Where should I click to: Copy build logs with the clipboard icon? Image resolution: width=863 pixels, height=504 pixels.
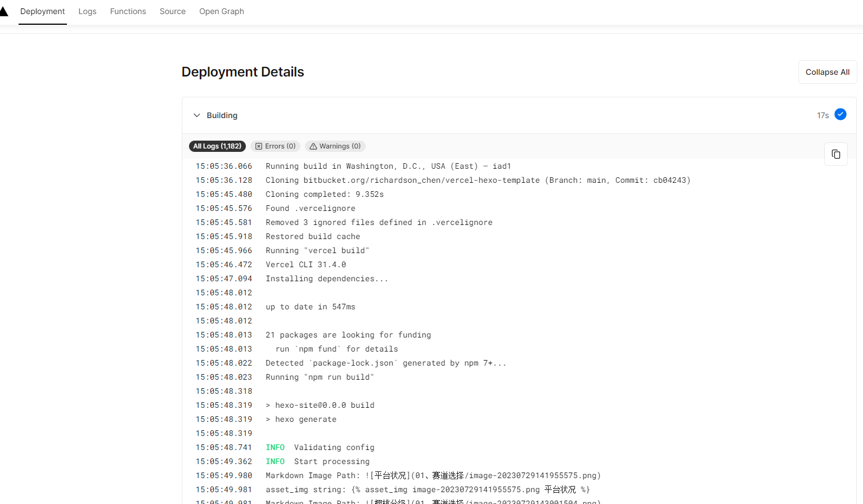point(835,154)
